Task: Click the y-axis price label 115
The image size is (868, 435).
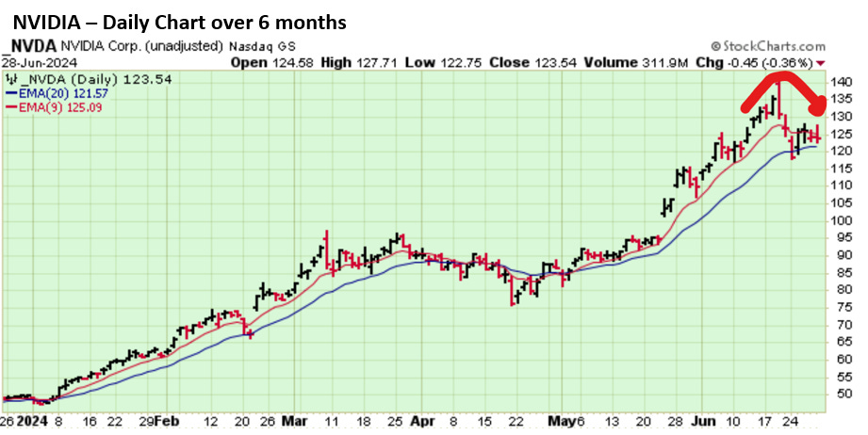Action: click(840, 169)
